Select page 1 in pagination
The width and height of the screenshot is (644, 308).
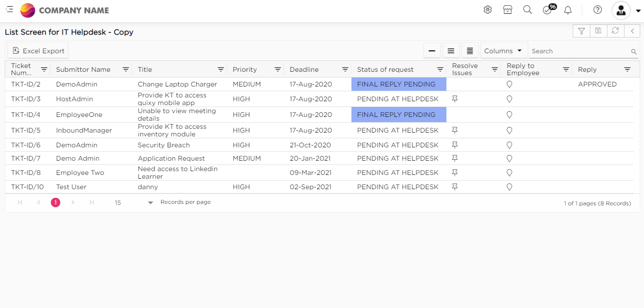[56, 202]
